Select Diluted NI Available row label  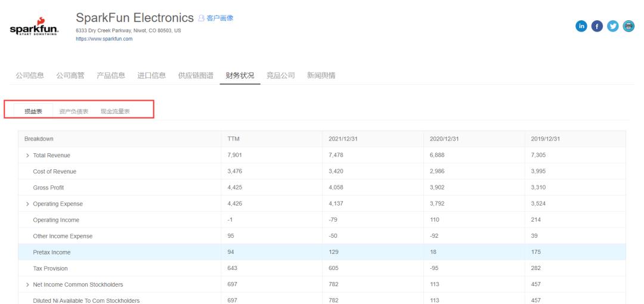86,300
